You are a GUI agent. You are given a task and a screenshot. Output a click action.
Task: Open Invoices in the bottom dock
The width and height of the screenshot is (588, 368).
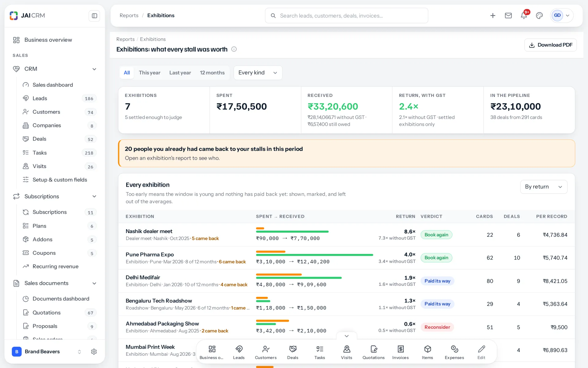(401, 352)
